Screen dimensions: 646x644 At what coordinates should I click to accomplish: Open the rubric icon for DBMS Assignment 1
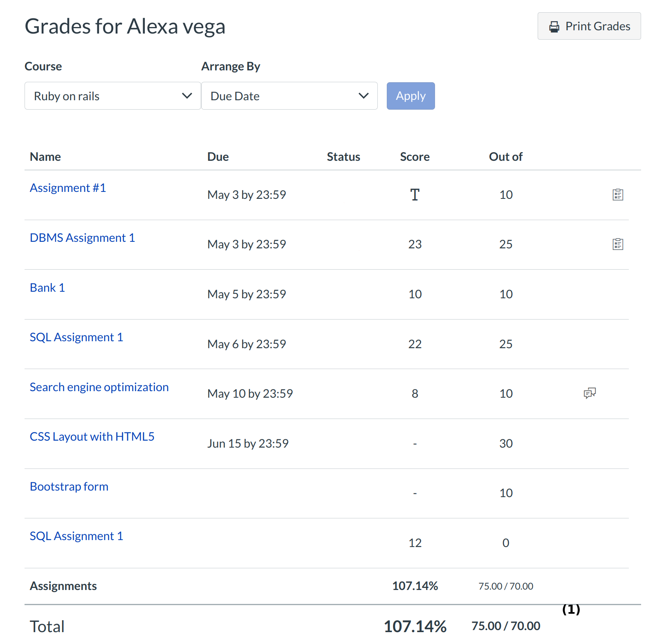(x=617, y=244)
